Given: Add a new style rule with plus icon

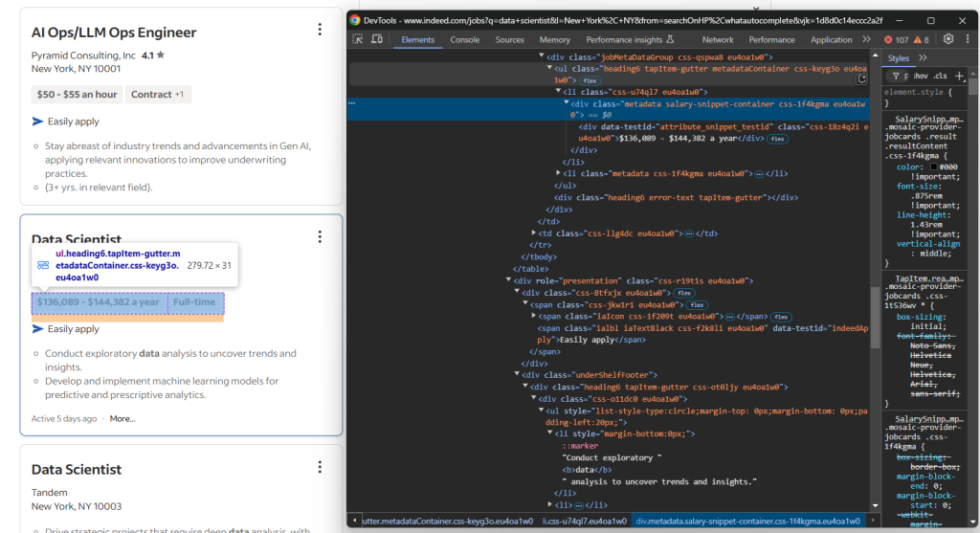Looking at the screenshot, I should (x=959, y=77).
